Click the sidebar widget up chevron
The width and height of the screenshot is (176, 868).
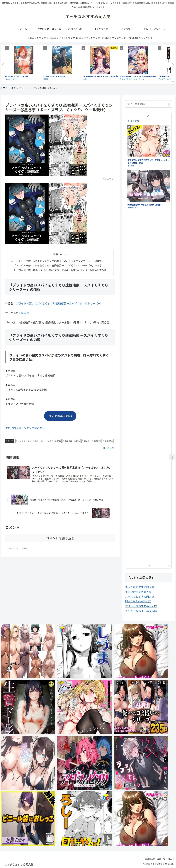pyautogui.click(x=149, y=116)
